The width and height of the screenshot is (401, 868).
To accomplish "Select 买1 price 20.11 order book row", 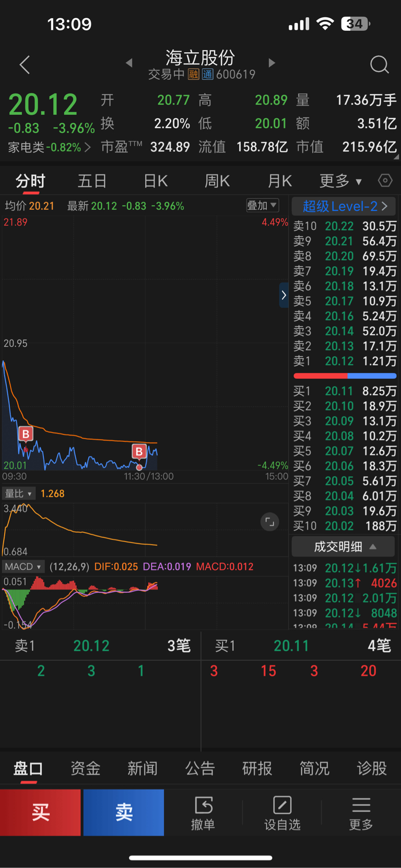I will click(x=345, y=391).
